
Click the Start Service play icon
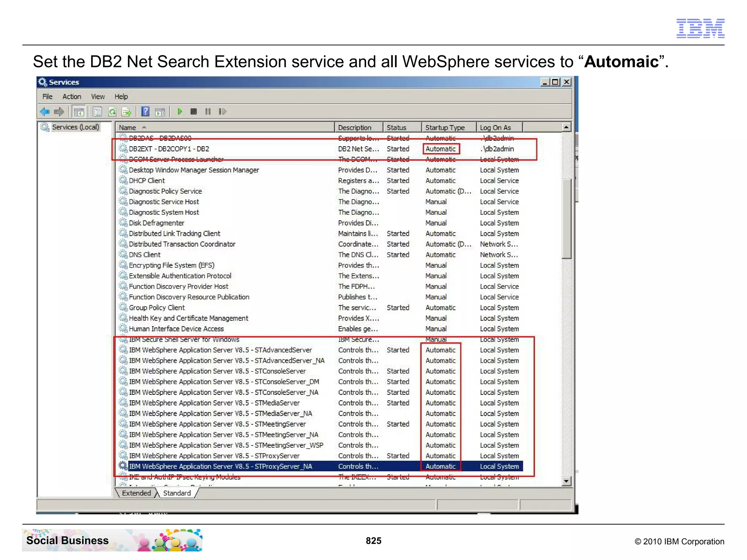(179, 112)
